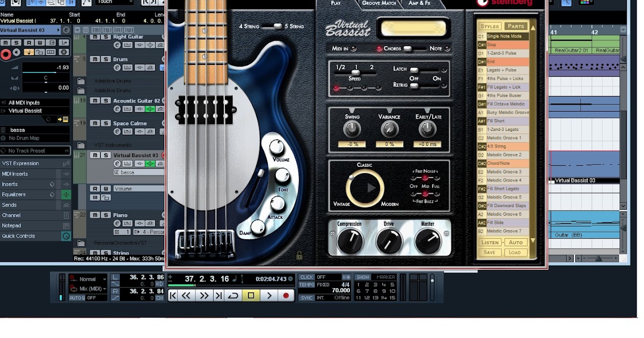
Task: Click the Channel section icon
Action: tap(66, 215)
